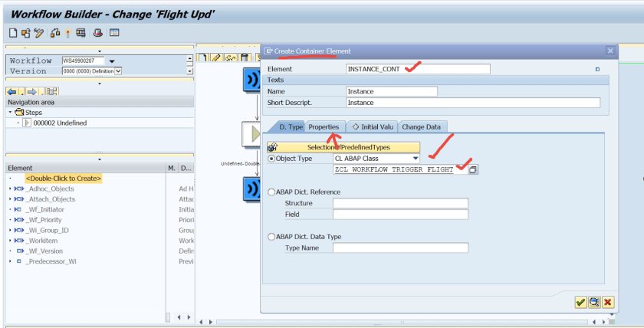
Task: Click the blue back arrow in navigation
Action: click(12, 91)
